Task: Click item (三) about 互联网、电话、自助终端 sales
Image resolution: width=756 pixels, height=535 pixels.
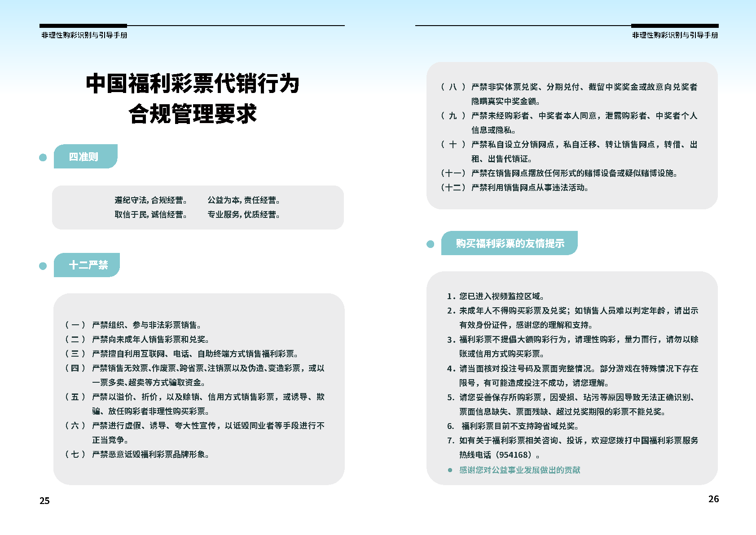Action: [x=181, y=354]
